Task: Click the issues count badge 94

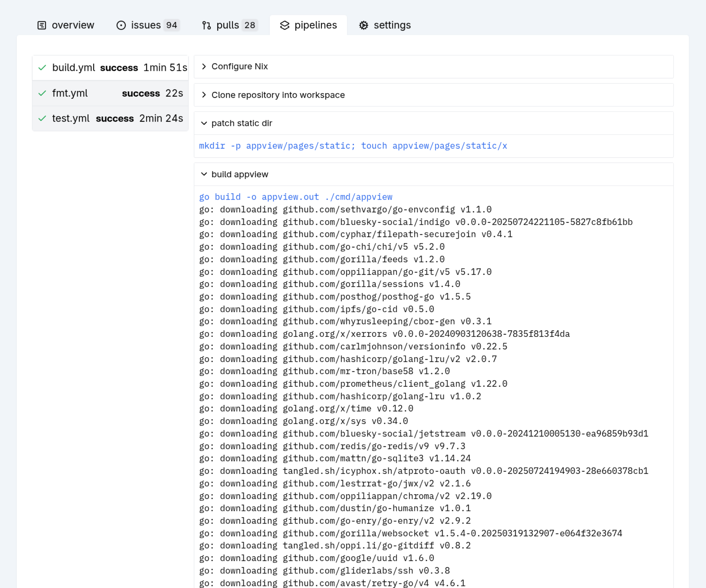Action: pos(172,25)
